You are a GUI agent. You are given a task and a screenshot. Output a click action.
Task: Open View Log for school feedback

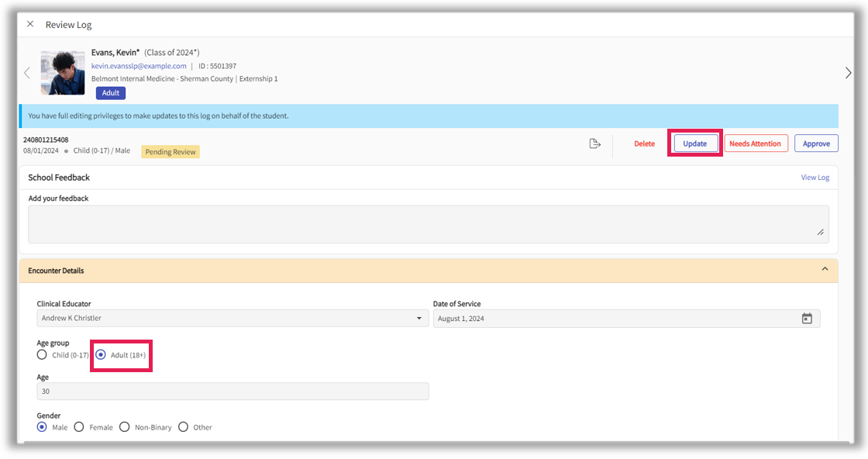click(815, 177)
